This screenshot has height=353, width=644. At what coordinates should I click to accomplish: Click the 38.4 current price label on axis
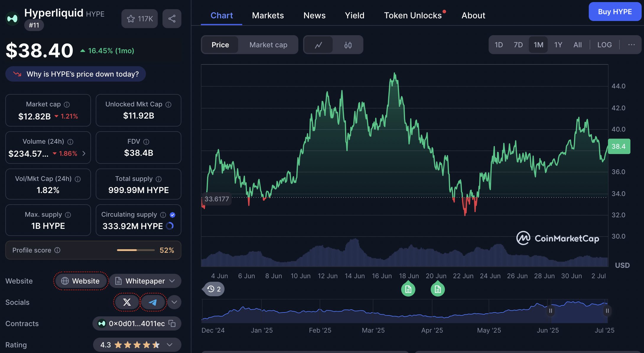(x=619, y=146)
